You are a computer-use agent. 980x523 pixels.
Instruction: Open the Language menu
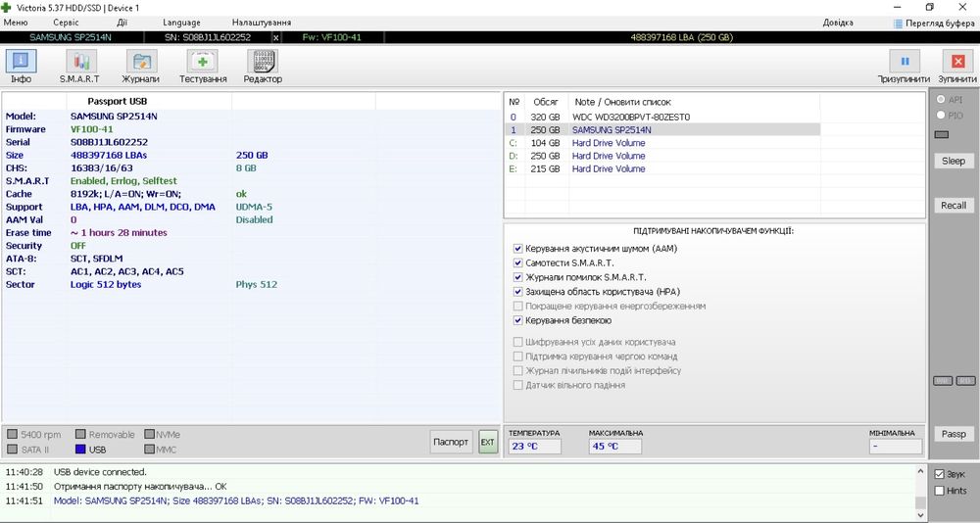pos(182,23)
